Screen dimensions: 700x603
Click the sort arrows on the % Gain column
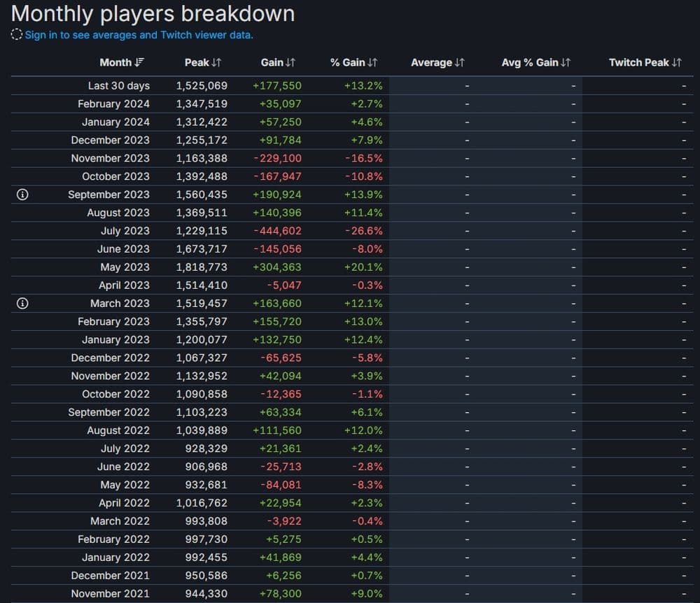point(371,62)
